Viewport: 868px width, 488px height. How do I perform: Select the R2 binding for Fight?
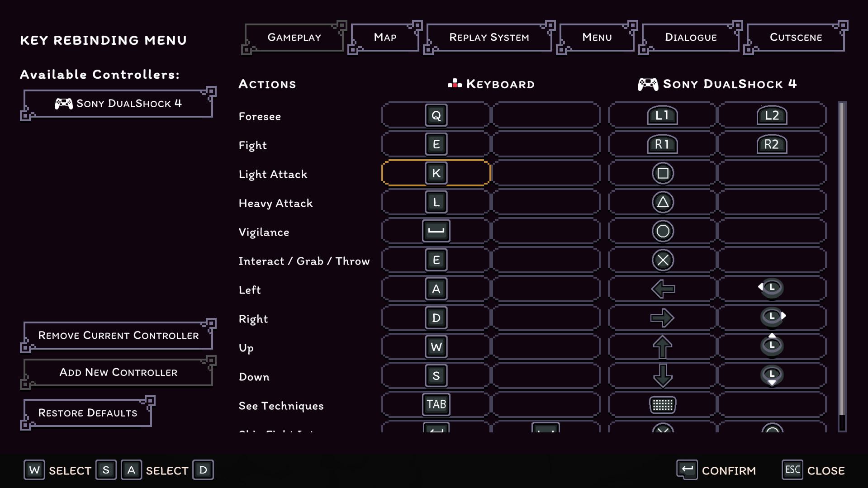(772, 145)
